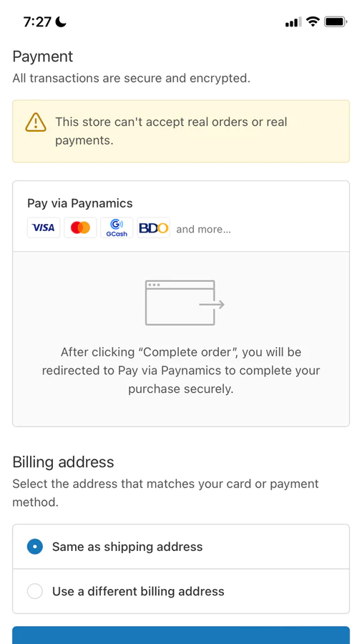Image resolution: width=362 pixels, height=644 pixels.
Task: Tap the yellow warning triangle icon
Action: (36, 122)
